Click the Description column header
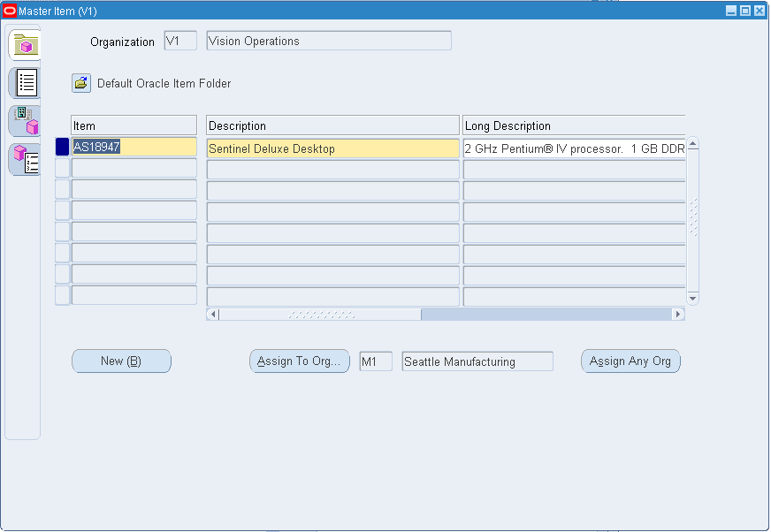771x532 pixels. coord(332,125)
